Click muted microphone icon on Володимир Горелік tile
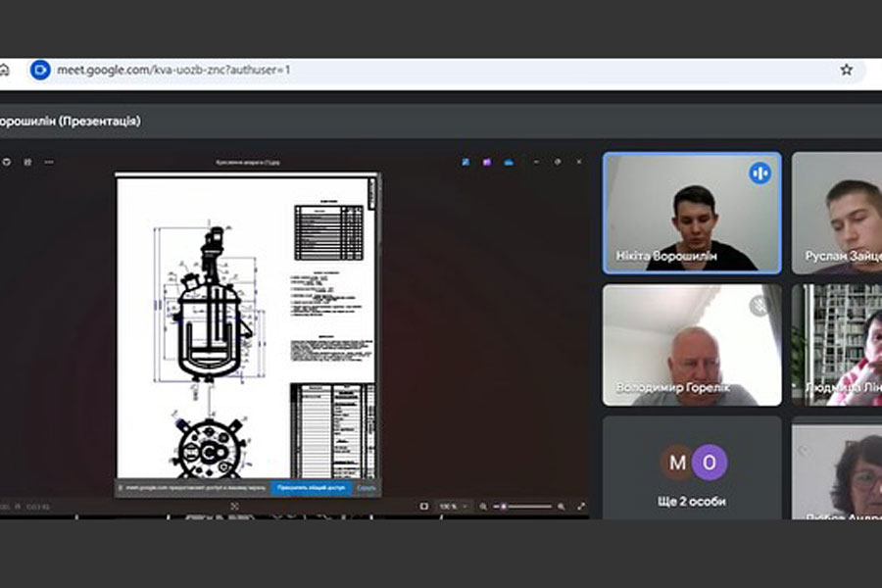Screen dimensions: 882x588 pos(759,306)
